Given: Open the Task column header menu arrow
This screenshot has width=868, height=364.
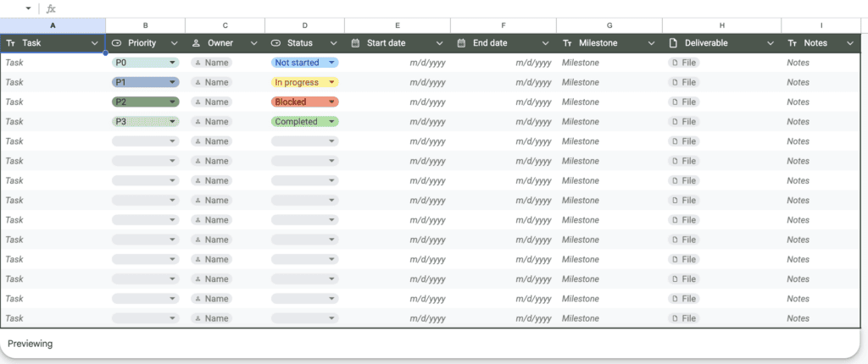Looking at the screenshot, I should tap(95, 43).
